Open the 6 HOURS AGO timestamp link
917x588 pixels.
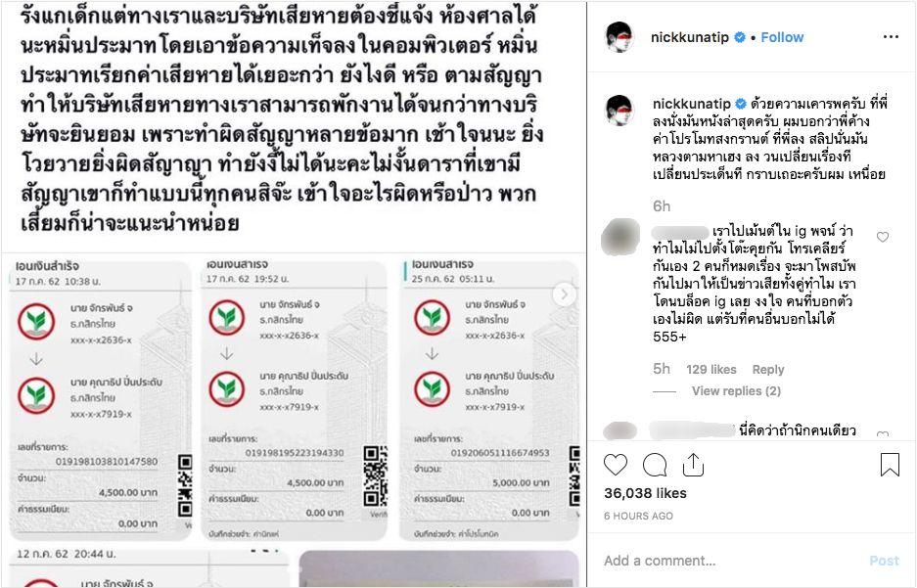pyautogui.click(x=639, y=517)
